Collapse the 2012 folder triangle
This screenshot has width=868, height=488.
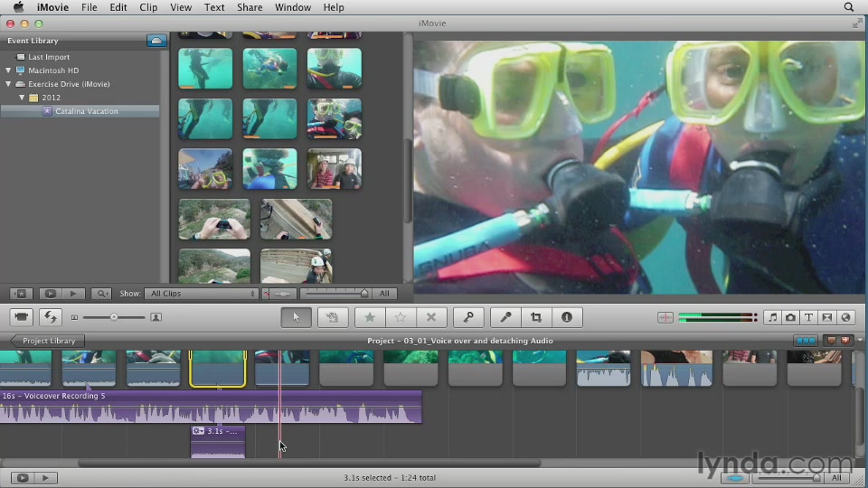[x=22, y=98]
